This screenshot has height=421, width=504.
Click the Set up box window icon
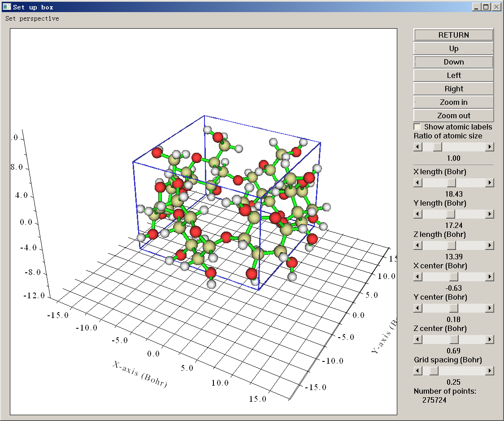(7, 7)
